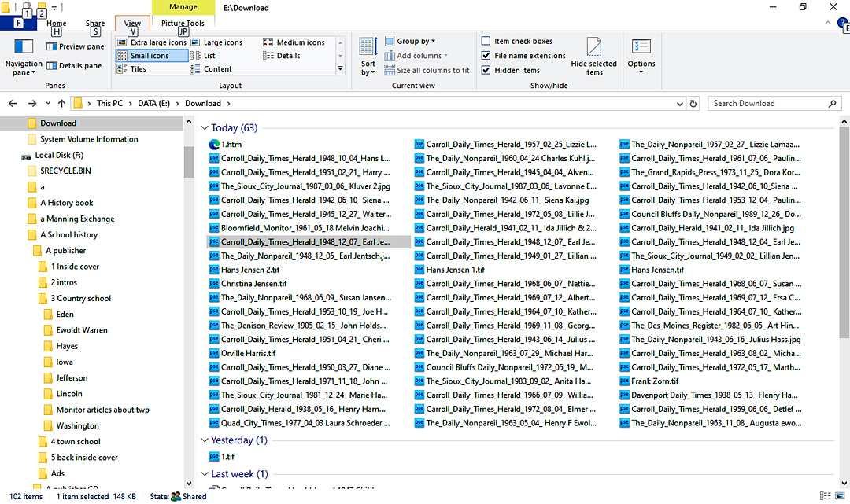Screen dimensions: 850x504
Task: Toggle the Preview pane
Action: coord(75,46)
